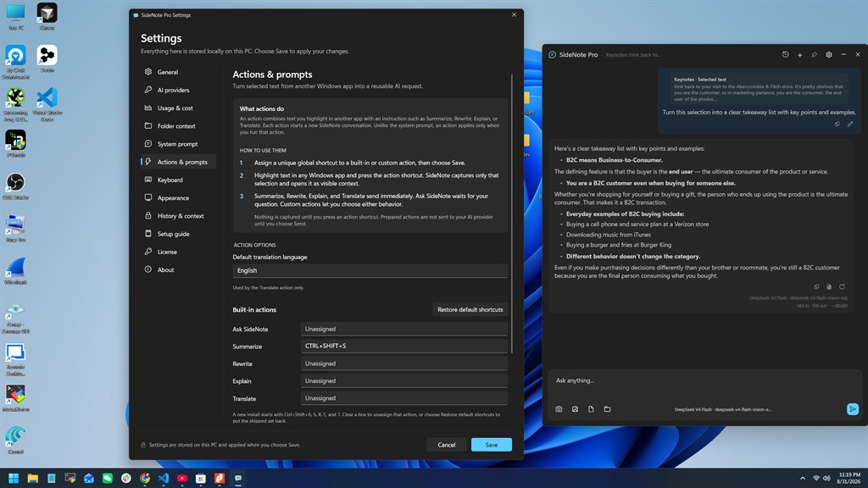Open About settings section

coord(178,269)
